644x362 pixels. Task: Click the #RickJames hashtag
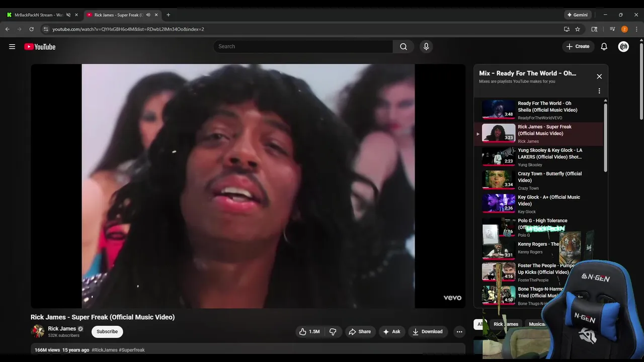[105, 350]
